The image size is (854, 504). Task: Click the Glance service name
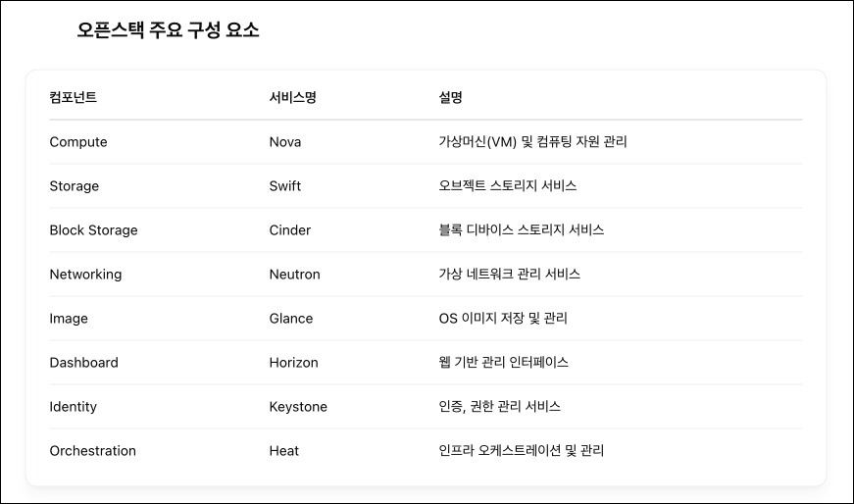[291, 319]
